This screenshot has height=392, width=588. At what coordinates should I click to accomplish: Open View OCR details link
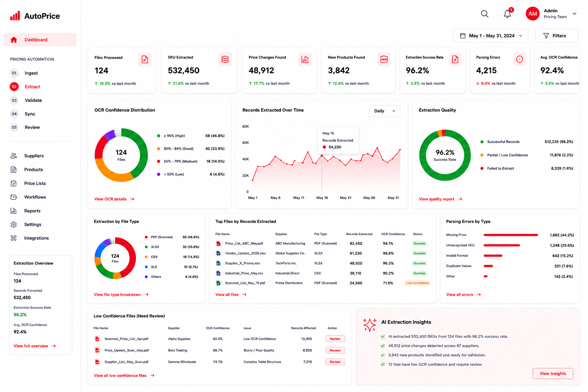point(114,199)
